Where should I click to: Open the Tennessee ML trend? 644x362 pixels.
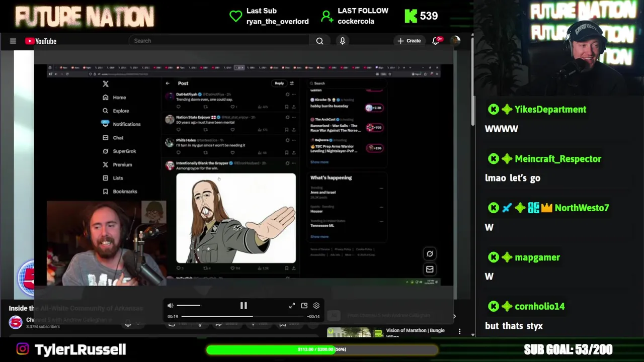322,225
